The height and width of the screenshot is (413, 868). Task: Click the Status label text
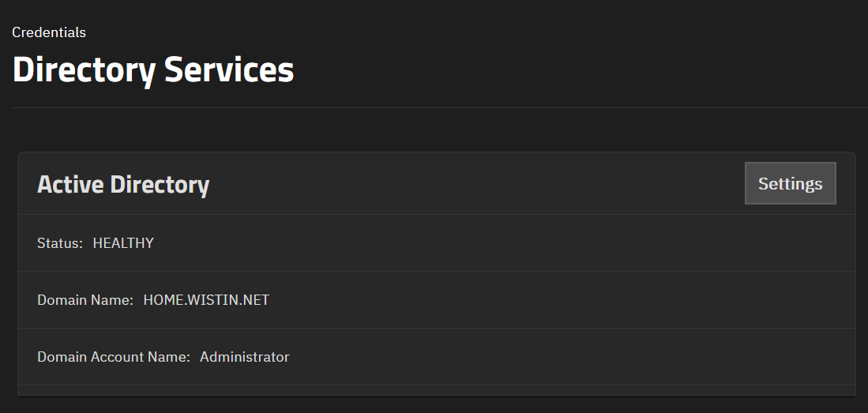point(60,243)
